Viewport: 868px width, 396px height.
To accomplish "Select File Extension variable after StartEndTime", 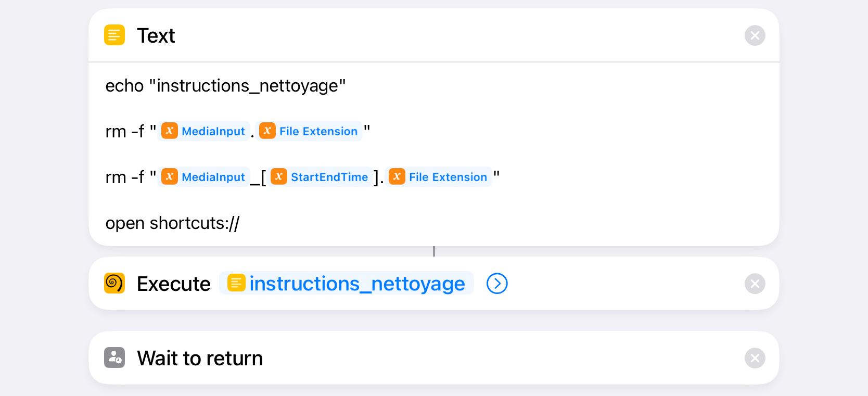I will 448,177.
